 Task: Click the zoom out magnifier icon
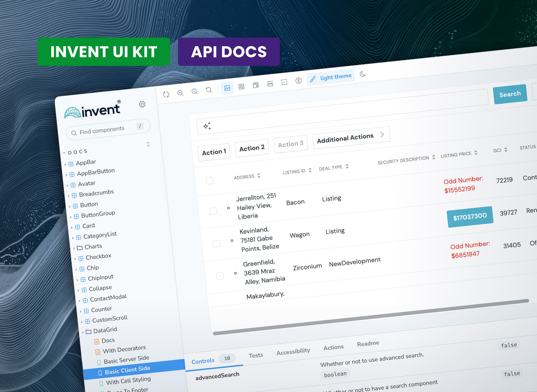pos(194,91)
